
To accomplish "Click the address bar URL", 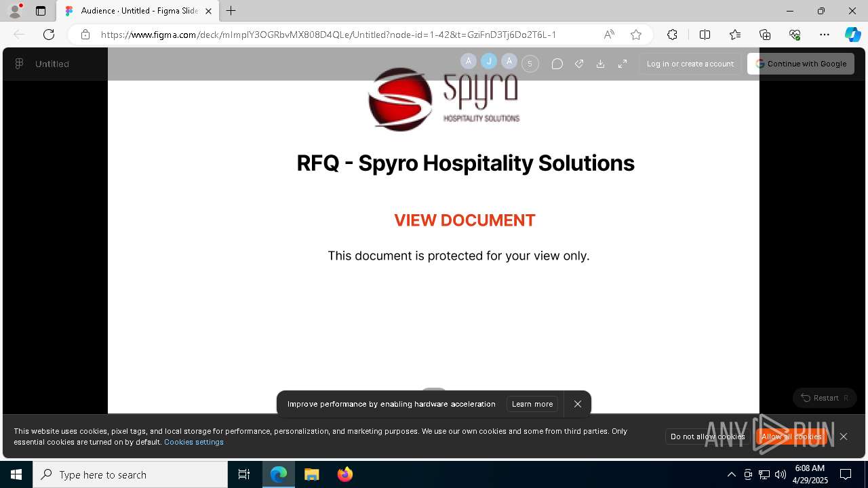I will coord(328,35).
